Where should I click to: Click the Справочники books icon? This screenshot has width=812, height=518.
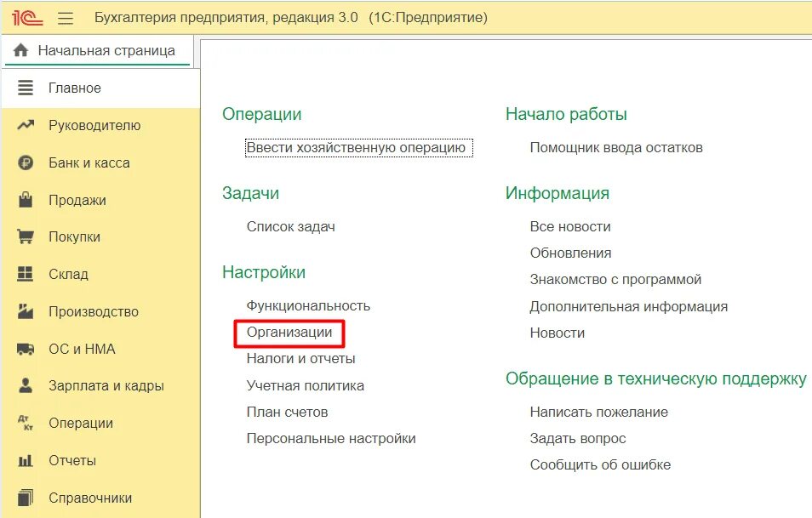(26, 498)
